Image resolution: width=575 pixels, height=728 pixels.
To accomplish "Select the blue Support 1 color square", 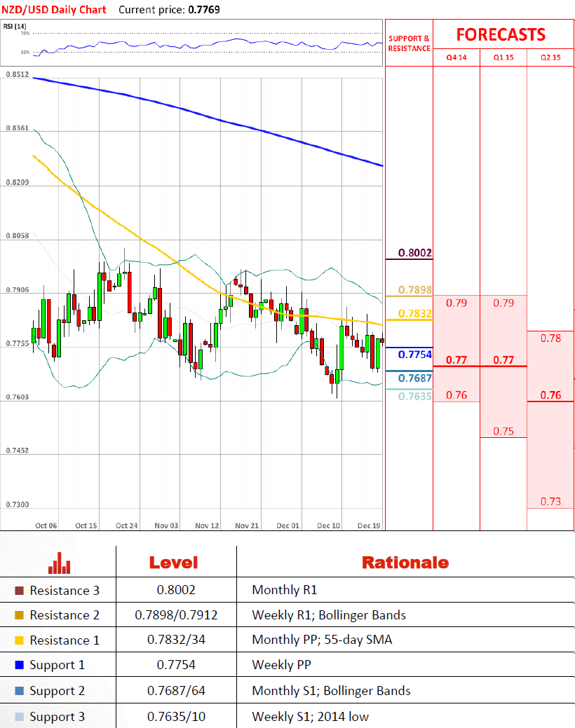I will 19,665.
